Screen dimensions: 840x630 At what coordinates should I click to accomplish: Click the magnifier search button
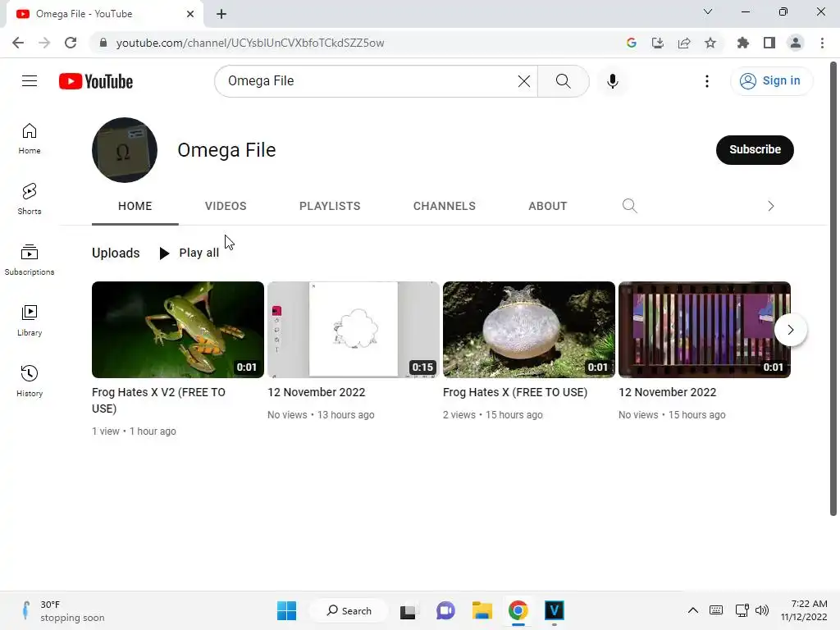coord(563,81)
